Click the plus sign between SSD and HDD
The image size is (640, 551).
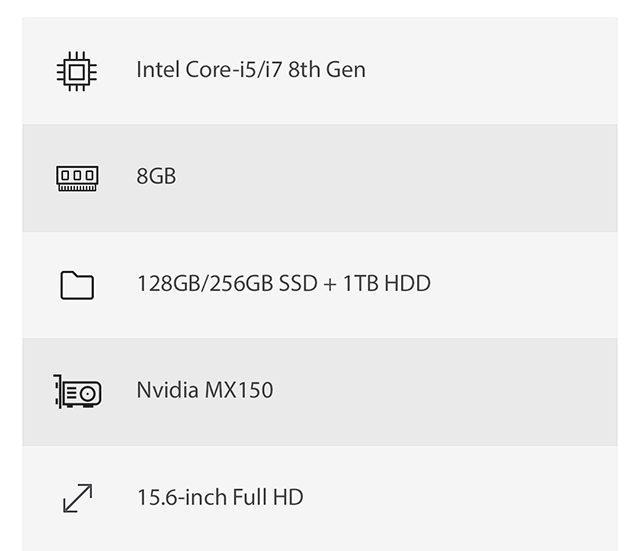pyautogui.click(x=330, y=284)
